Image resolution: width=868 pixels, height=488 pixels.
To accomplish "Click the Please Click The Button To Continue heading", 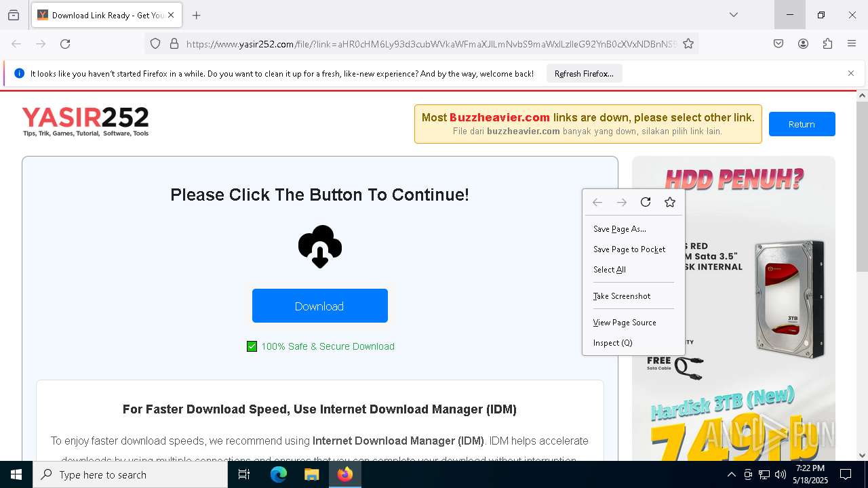I will click(319, 195).
